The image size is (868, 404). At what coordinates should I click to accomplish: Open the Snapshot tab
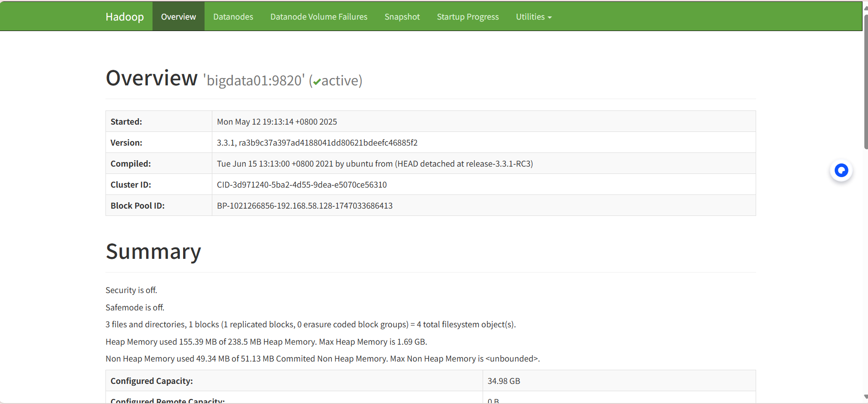coord(402,17)
